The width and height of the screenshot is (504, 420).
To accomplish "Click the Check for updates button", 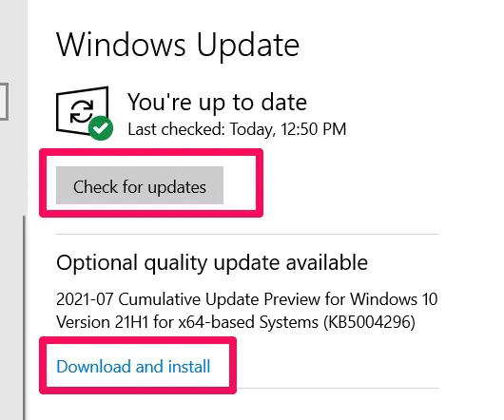I will point(140,185).
